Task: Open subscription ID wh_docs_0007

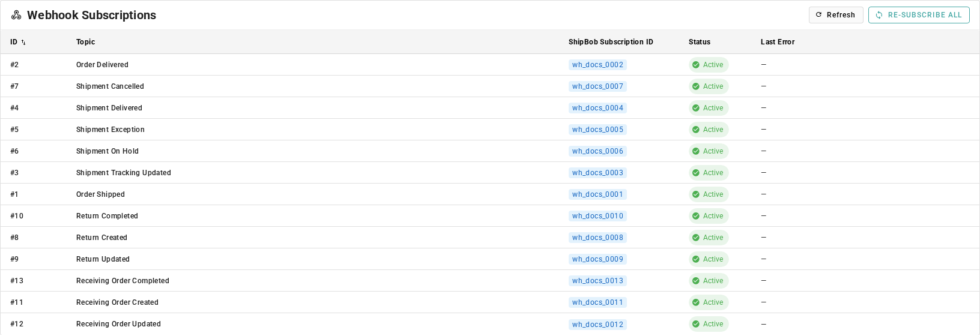Action: pyautogui.click(x=597, y=86)
